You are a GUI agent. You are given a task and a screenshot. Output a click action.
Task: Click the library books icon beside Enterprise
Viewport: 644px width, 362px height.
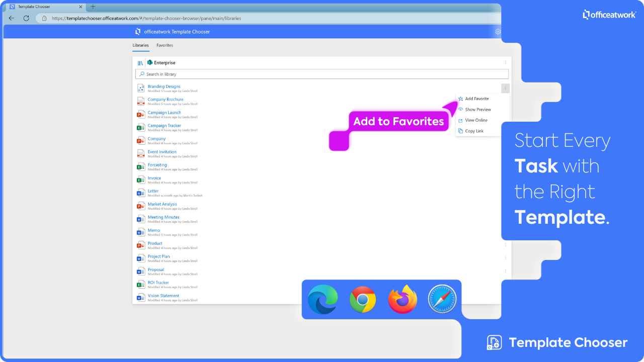[x=140, y=63]
